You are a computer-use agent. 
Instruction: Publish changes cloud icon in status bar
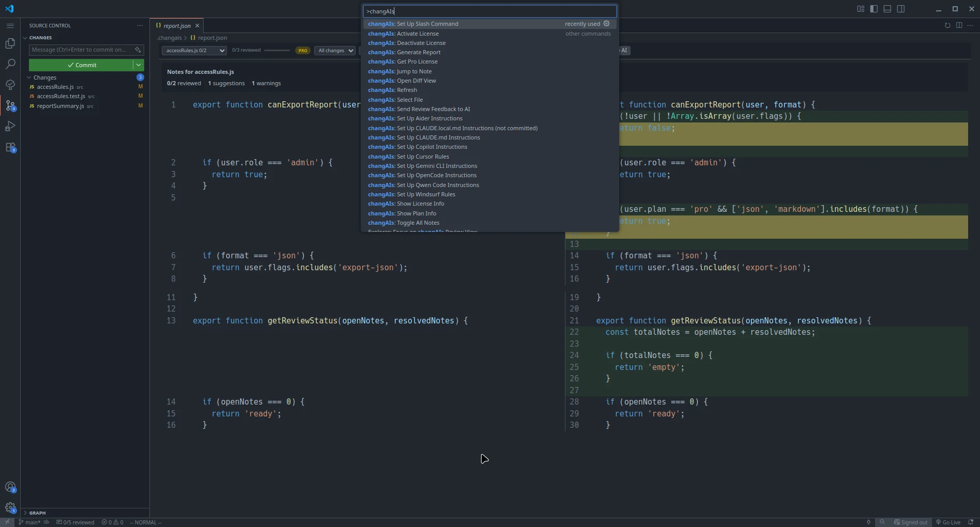[x=46, y=522]
